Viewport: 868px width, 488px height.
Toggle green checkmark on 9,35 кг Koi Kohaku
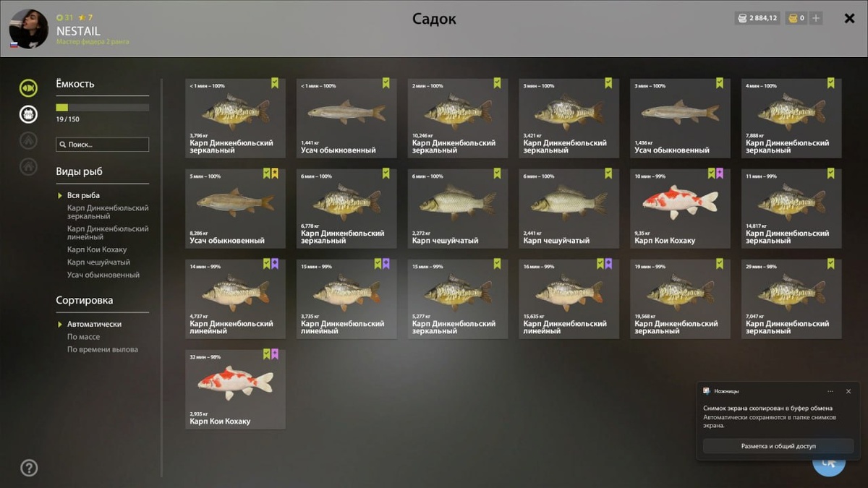tap(711, 174)
